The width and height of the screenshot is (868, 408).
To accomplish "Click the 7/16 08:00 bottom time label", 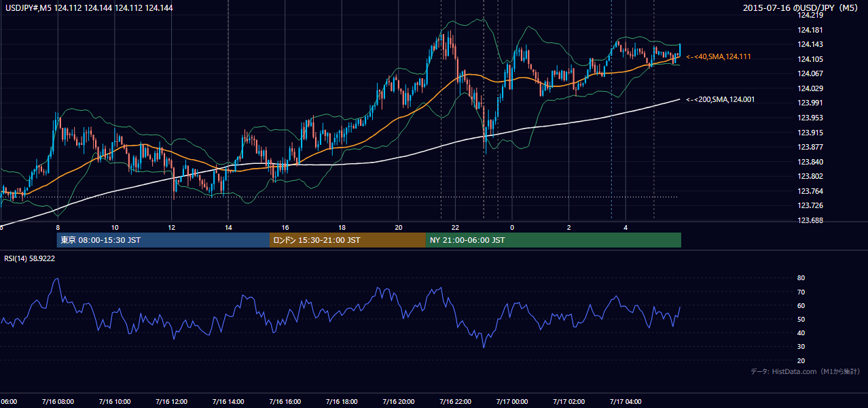I will [58, 402].
